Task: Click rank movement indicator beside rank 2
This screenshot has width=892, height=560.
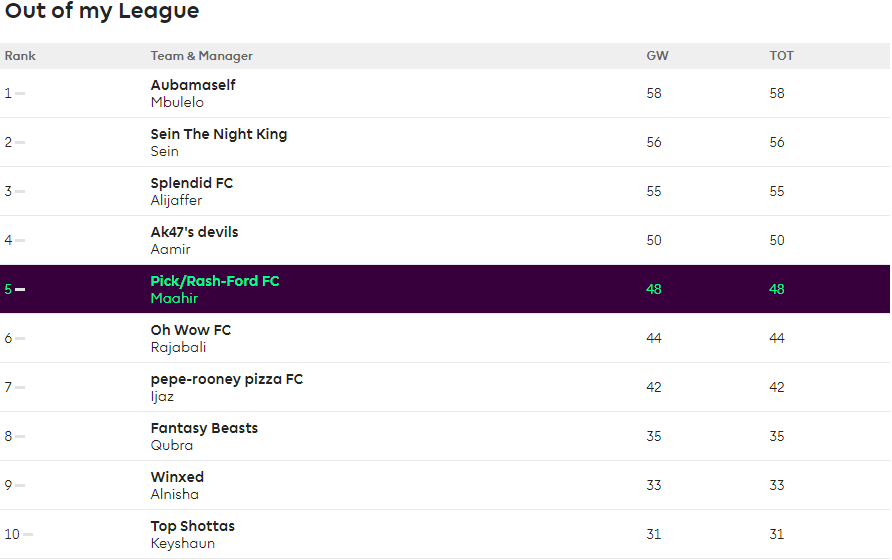Action: pos(20,142)
